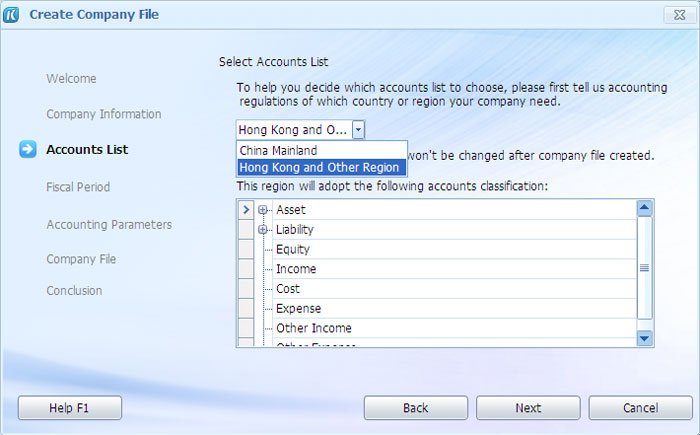Click the accounts list scrollbar thumb

click(644, 268)
